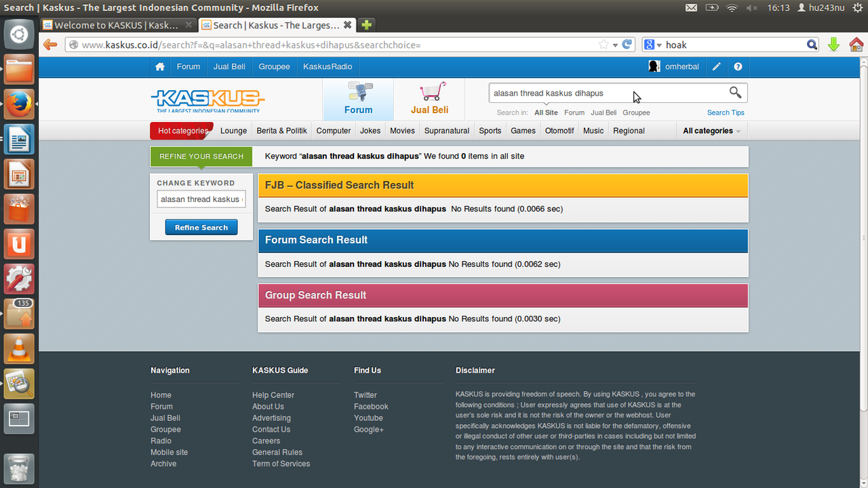Open the pencil create-post icon
Screen dimensions: 868x488
click(x=717, y=66)
